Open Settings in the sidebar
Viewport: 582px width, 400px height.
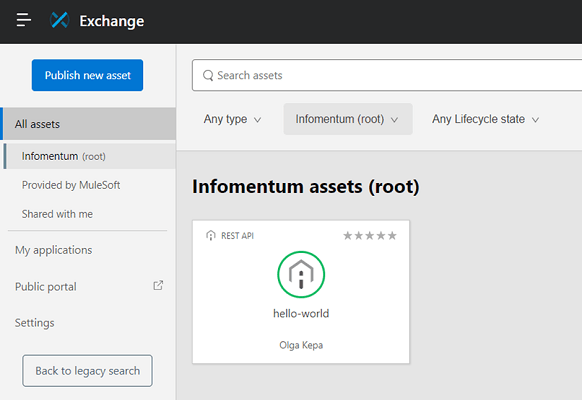35,323
